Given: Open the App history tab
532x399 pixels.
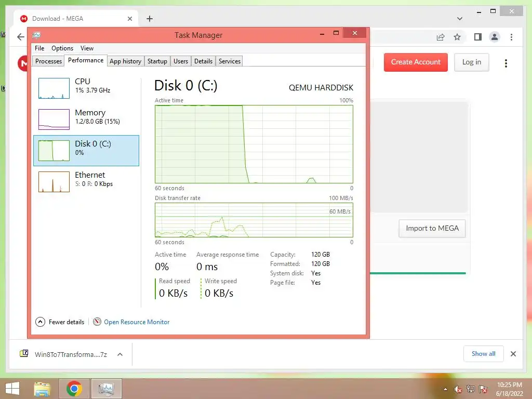Looking at the screenshot, I should click(x=125, y=61).
